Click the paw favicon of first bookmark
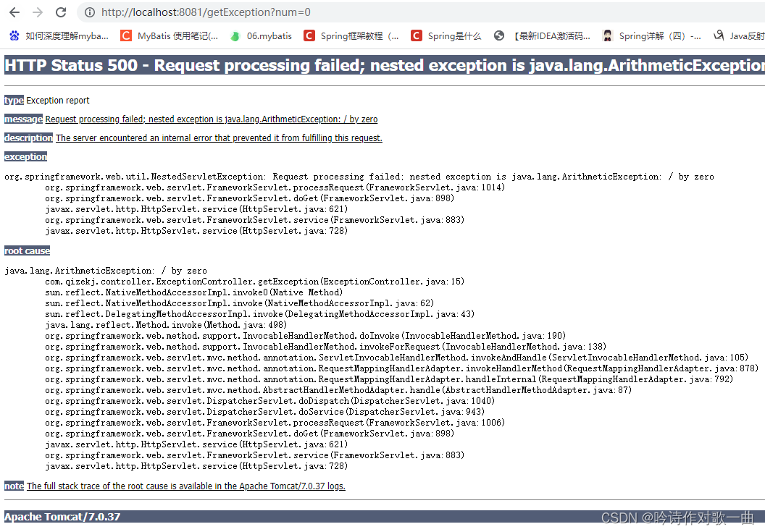The height and width of the screenshot is (532, 765). point(14,35)
